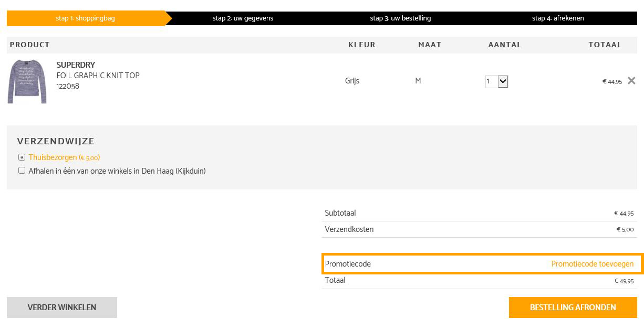Click the Superdry brand name
The width and height of the screenshot is (644, 329).
tap(76, 65)
